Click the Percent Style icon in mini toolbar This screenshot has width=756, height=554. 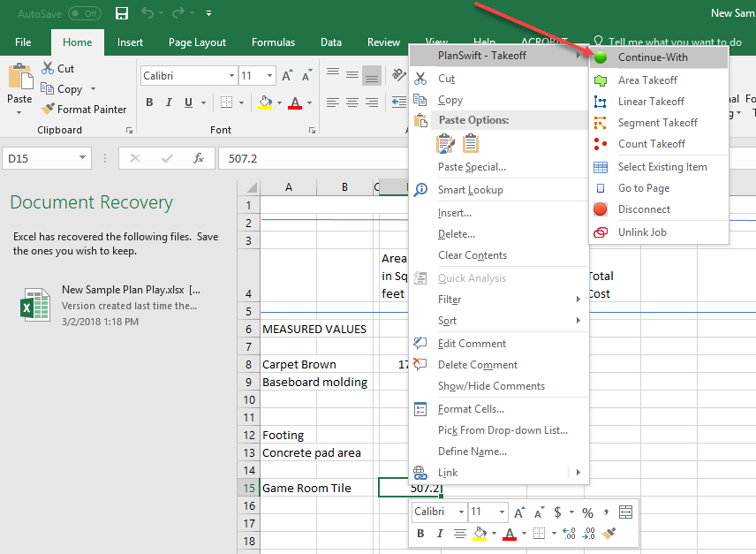[x=587, y=512]
